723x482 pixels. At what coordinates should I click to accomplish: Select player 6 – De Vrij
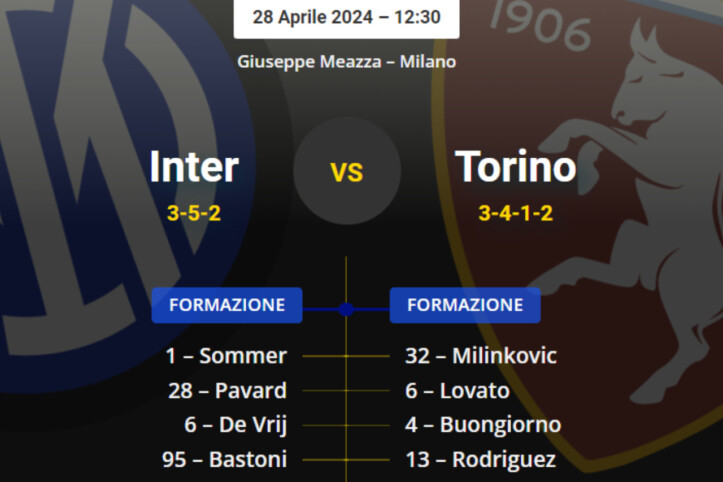(x=236, y=425)
